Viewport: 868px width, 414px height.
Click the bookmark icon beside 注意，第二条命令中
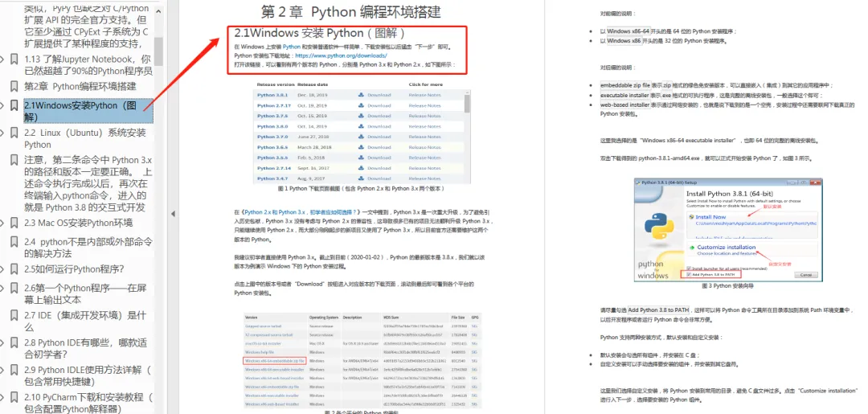[x=14, y=160]
